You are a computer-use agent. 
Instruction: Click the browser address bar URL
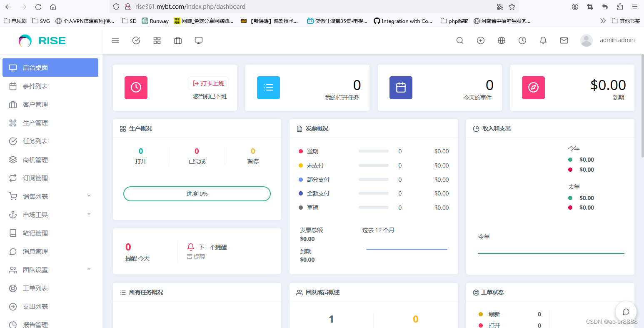tap(190, 7)
